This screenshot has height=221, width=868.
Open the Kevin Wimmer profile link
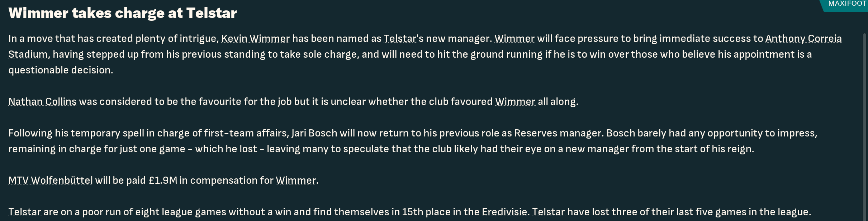click(x=255, y=39)
